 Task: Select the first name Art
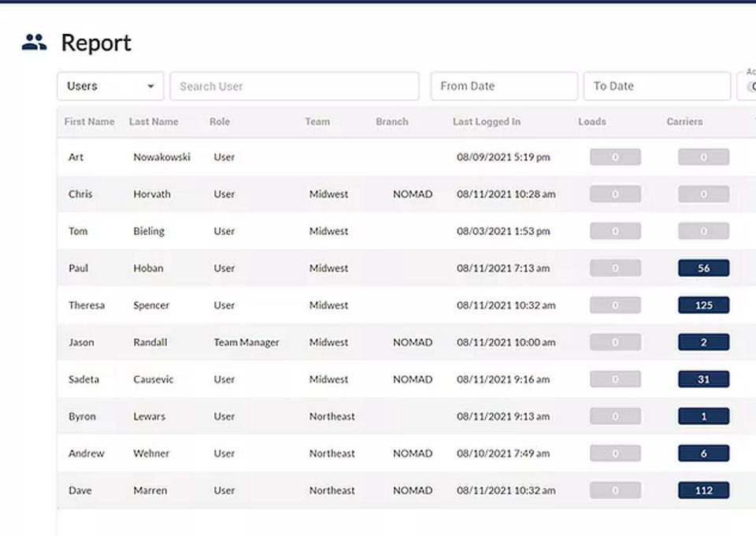click(x=76, y=157)
